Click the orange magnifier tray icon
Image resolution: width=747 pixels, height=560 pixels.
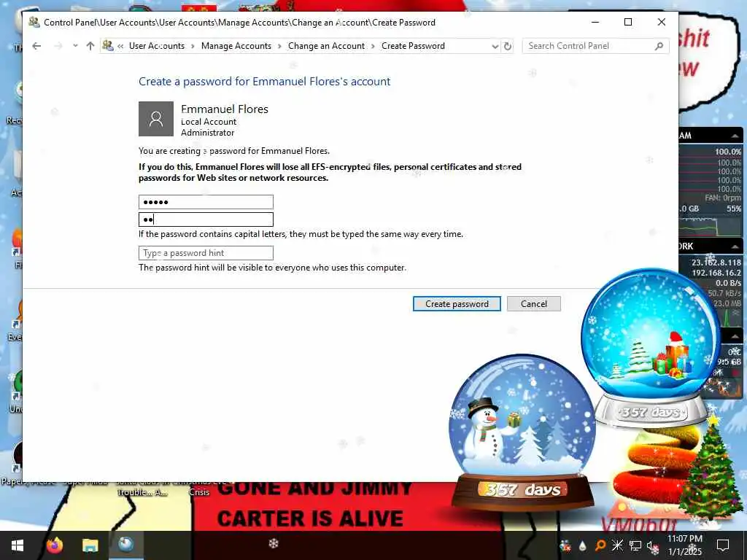coord(600,545)
